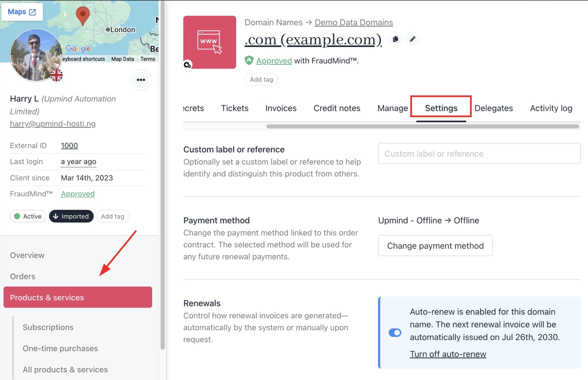Click the partially visible Secrets tab
Screen dimensions: 588x380
pos(194,108)
